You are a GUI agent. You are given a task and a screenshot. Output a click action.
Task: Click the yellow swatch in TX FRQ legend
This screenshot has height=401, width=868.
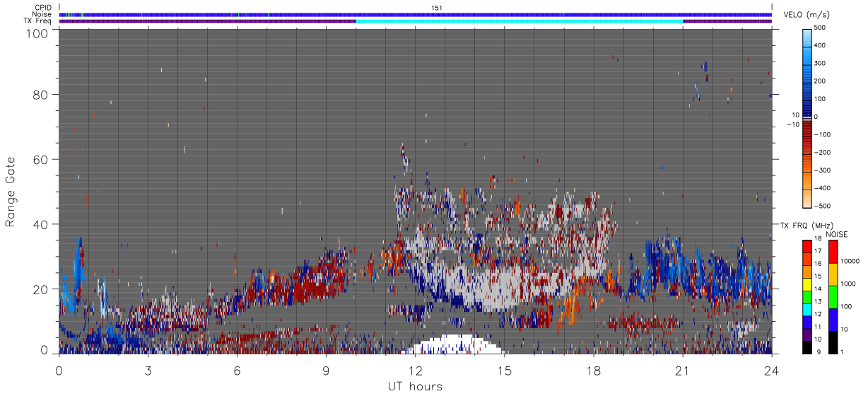(x=807, y=286)
